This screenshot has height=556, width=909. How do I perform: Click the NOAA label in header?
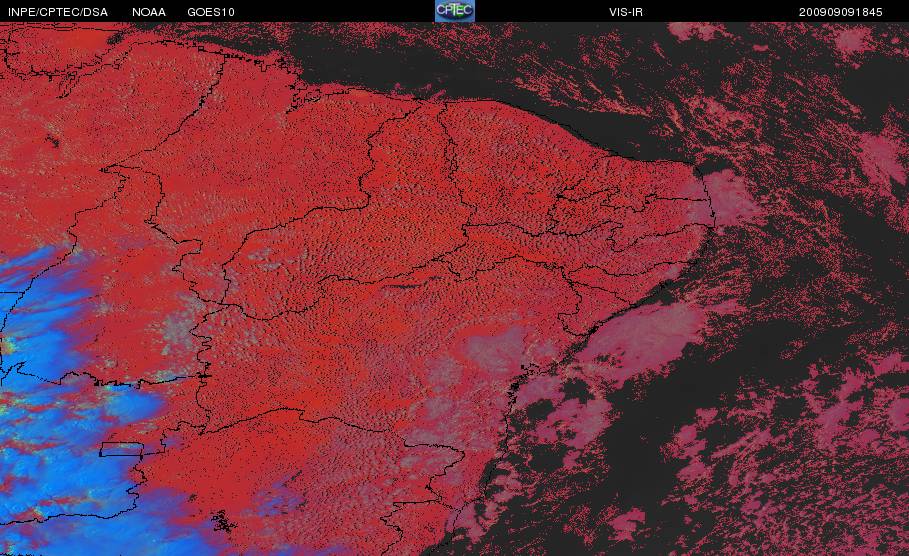(x=149, y=12)
